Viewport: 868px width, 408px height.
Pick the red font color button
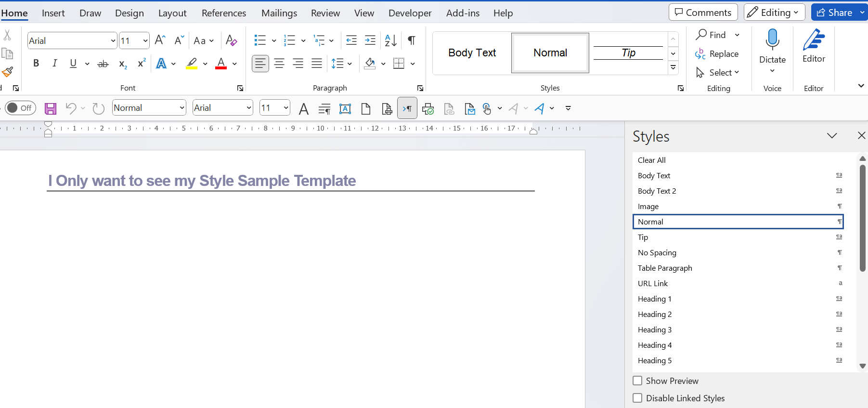221,63
